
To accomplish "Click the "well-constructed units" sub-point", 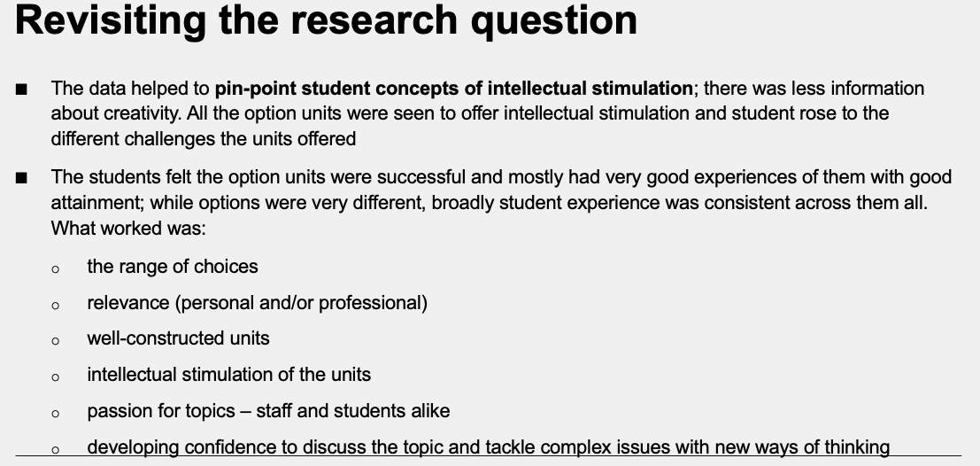I will pyautogui.click(x=178, y=338).
